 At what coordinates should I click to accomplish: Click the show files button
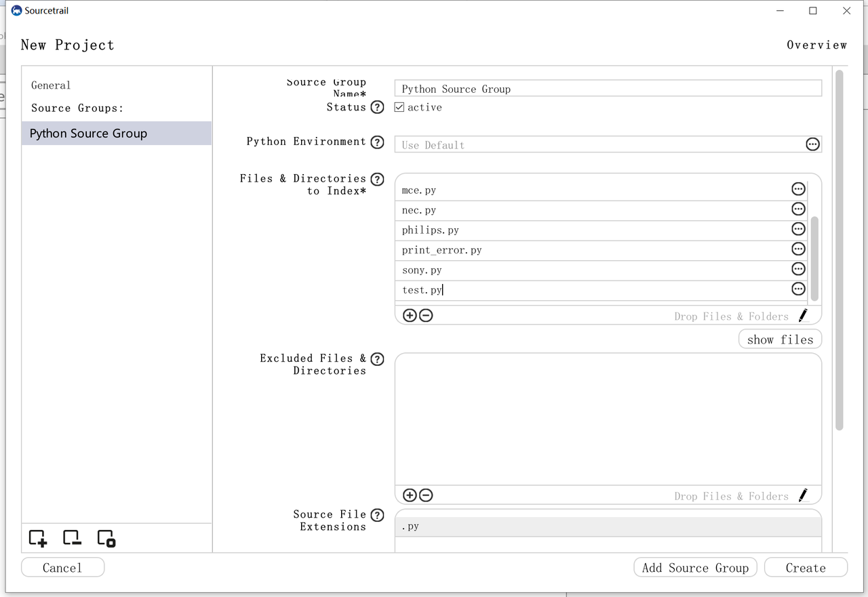pos(780,339)
